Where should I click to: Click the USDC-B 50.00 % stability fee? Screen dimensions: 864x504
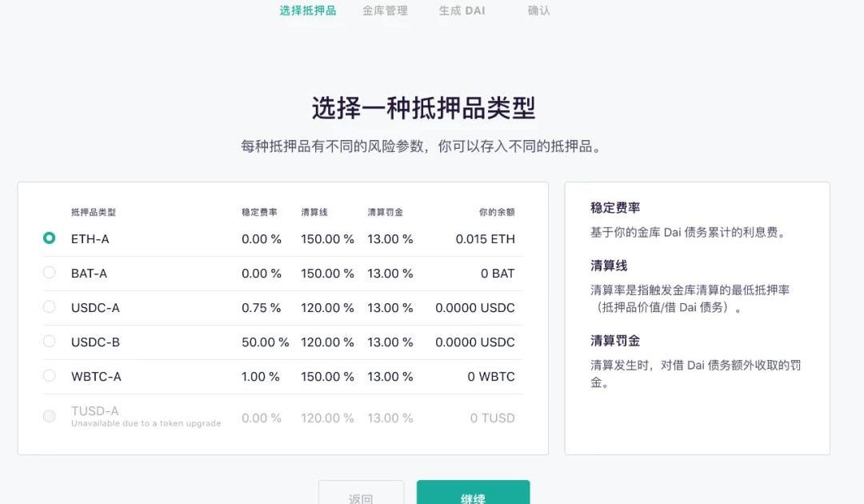point(265,342)
